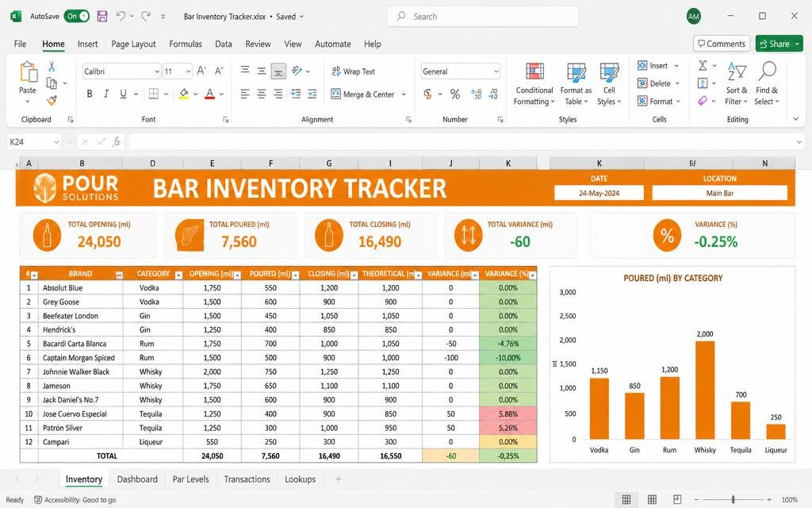Viewport: 812px width, 508px height.
Task: Click Delete in the Cells group
Action: point(658,83)
